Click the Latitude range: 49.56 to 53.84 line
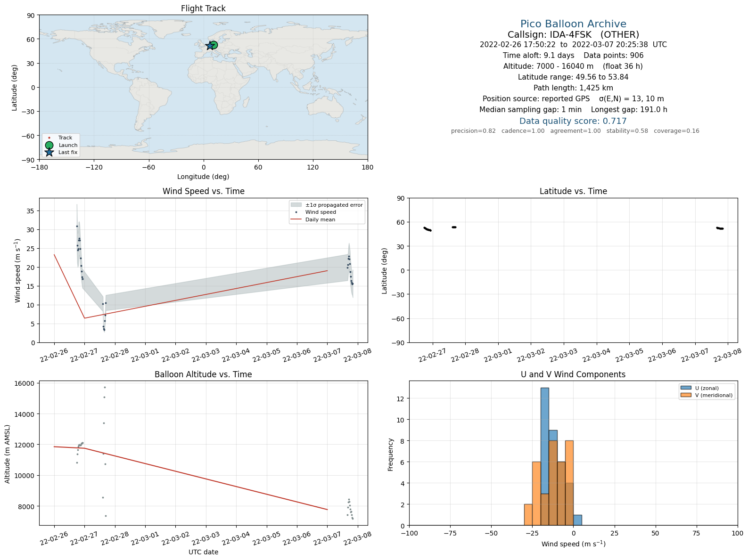This screenshot has width=748, height=560. 573,77
